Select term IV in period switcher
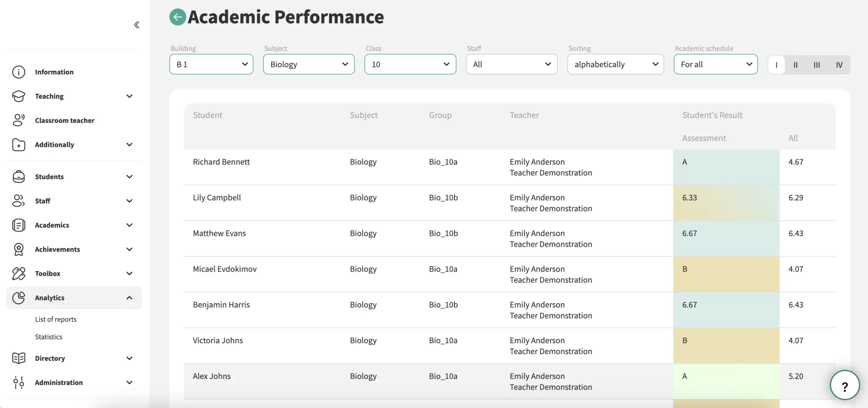 coord(839,65)
